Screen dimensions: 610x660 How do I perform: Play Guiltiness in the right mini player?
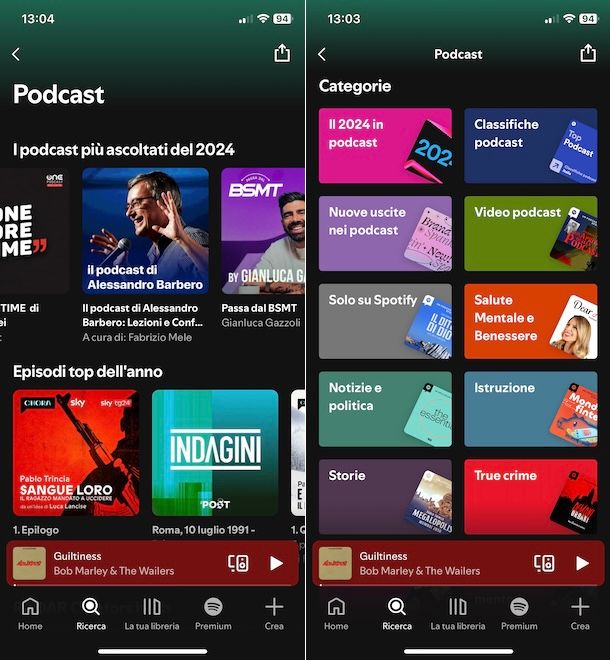[x=582, y=563]
